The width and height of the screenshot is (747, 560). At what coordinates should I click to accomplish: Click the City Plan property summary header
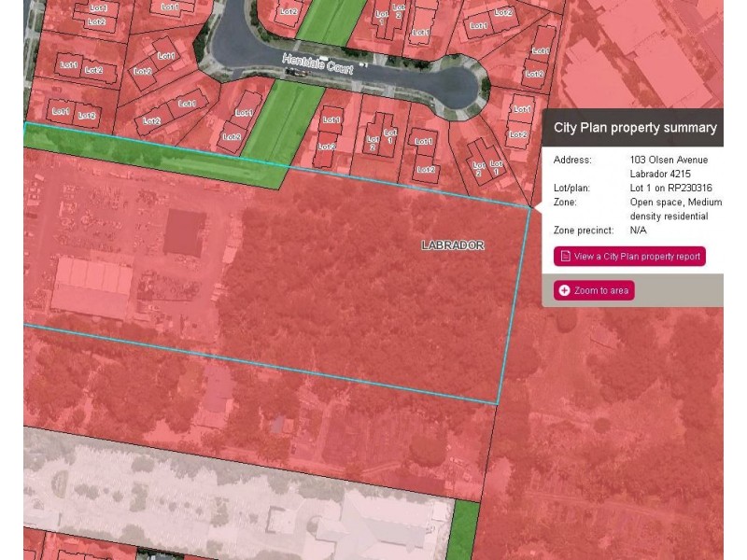pyautogui.click(x=633, y=127)
